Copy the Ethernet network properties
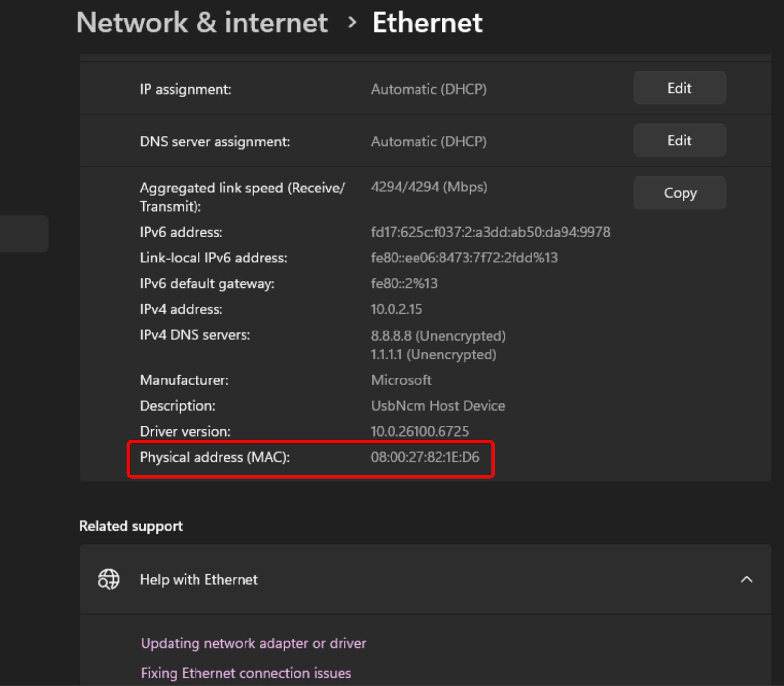Image resolution: width=784 pixels, height=686 pixels. 679,193
